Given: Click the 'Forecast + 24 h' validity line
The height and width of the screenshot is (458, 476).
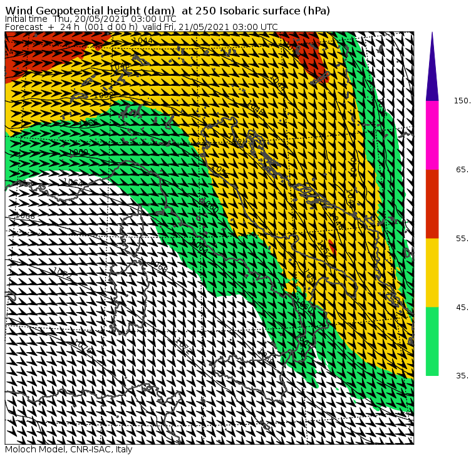Looking at the screenshot, I should click(142, 27).
